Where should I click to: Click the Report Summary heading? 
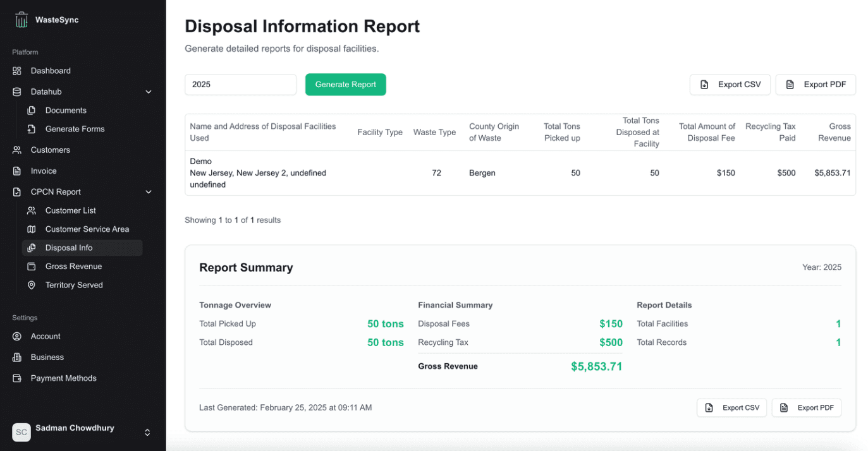click(246, 267)
